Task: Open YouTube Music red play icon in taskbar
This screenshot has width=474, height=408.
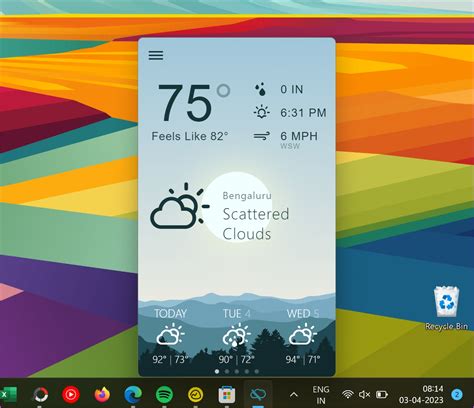Action: 71,395
